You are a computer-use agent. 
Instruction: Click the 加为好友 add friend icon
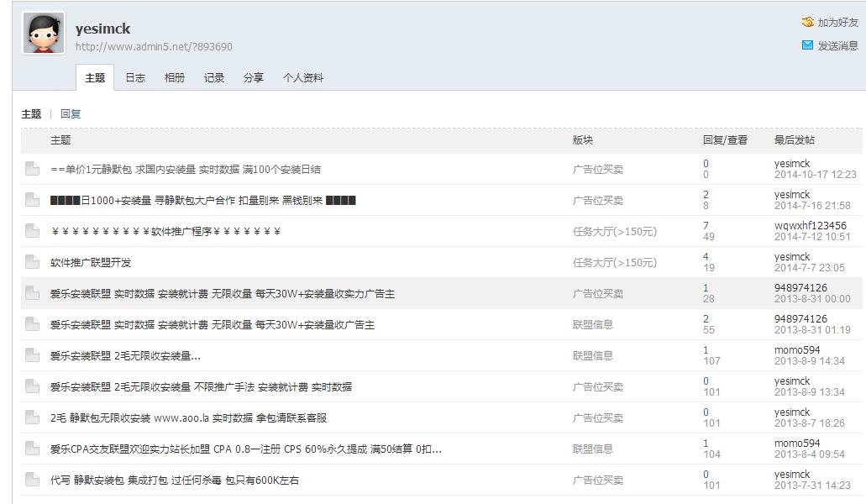tap(808, 23)
